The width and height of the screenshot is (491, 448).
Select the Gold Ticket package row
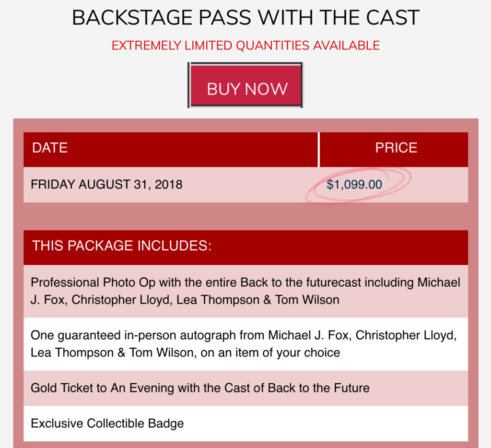[x=245, y=388]
